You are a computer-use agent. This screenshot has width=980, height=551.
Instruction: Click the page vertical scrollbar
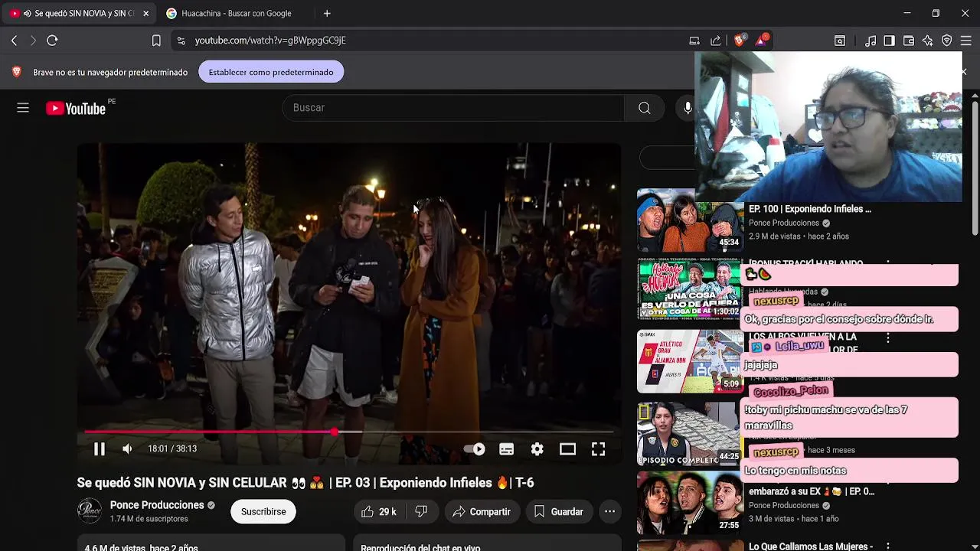tap(975, 170)
